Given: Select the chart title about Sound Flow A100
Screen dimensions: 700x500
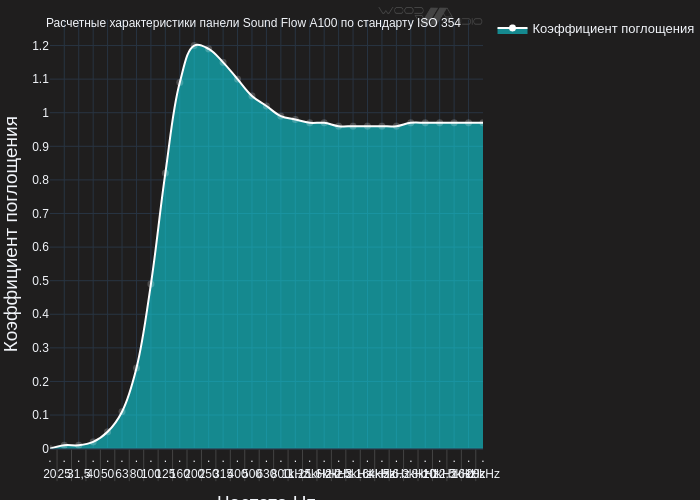Looking at the screenshot, I should [x=253, y=23].
